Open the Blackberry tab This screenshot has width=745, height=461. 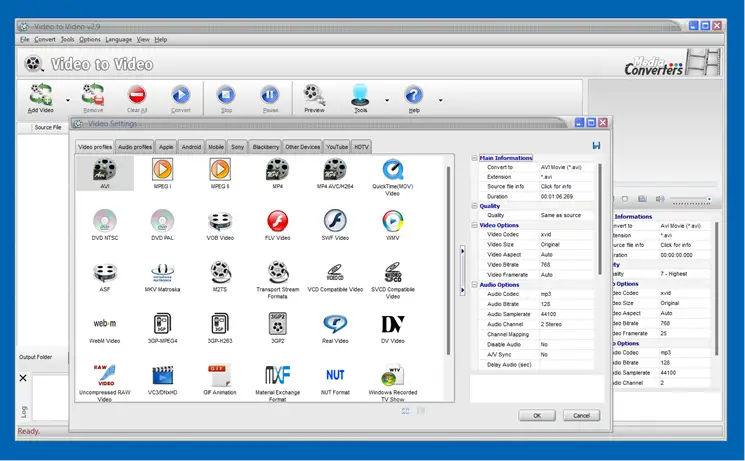(266, 147)
